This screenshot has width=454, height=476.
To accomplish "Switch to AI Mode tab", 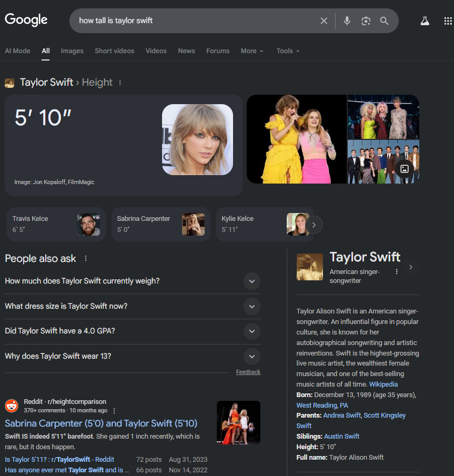I will pyautogui.click(x=17, y=51).
